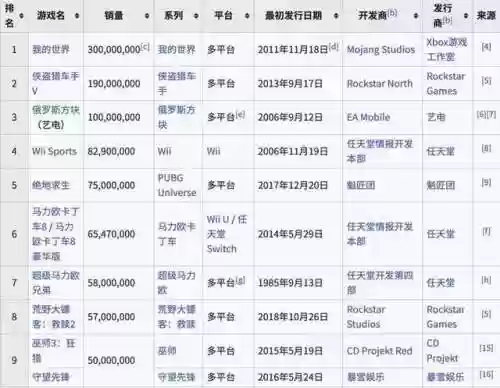Screen dimensions: 500x388
Task: Sort table by 销量 column arrows
Action: 147,16
